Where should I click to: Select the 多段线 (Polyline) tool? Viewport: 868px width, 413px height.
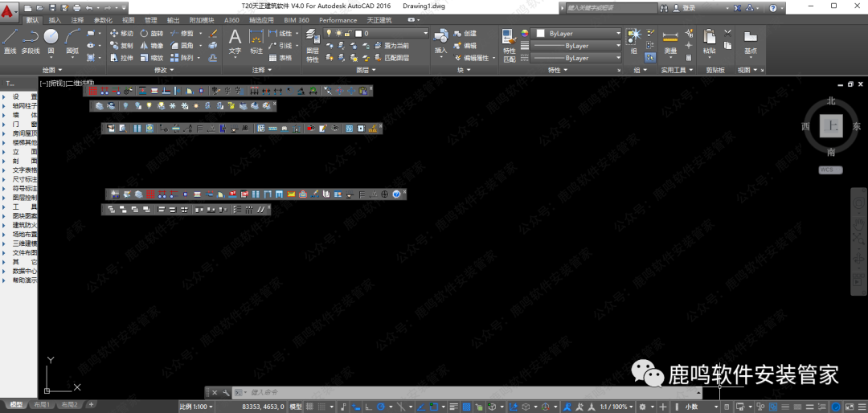coord(31,40)
